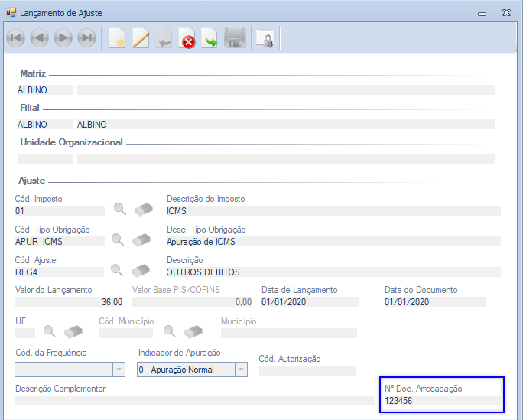523x420 pixels.
Task: Click the Filial name field ALBINO
Action: 286,125
